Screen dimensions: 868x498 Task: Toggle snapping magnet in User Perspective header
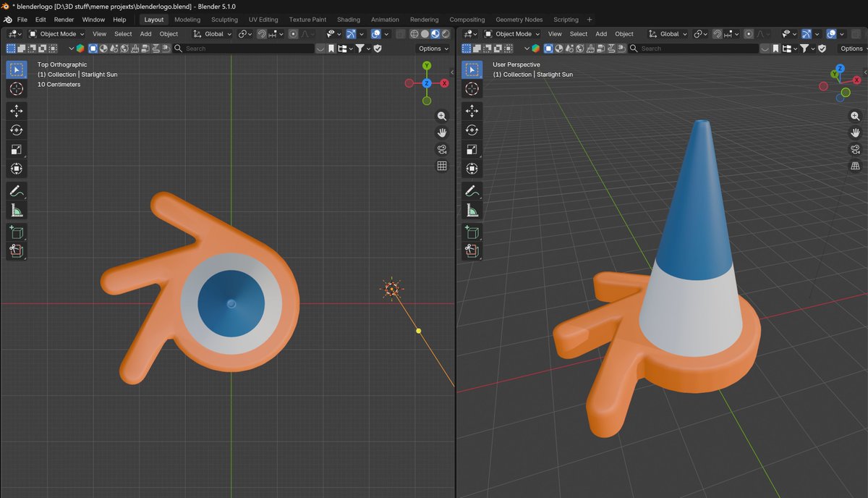718,34
